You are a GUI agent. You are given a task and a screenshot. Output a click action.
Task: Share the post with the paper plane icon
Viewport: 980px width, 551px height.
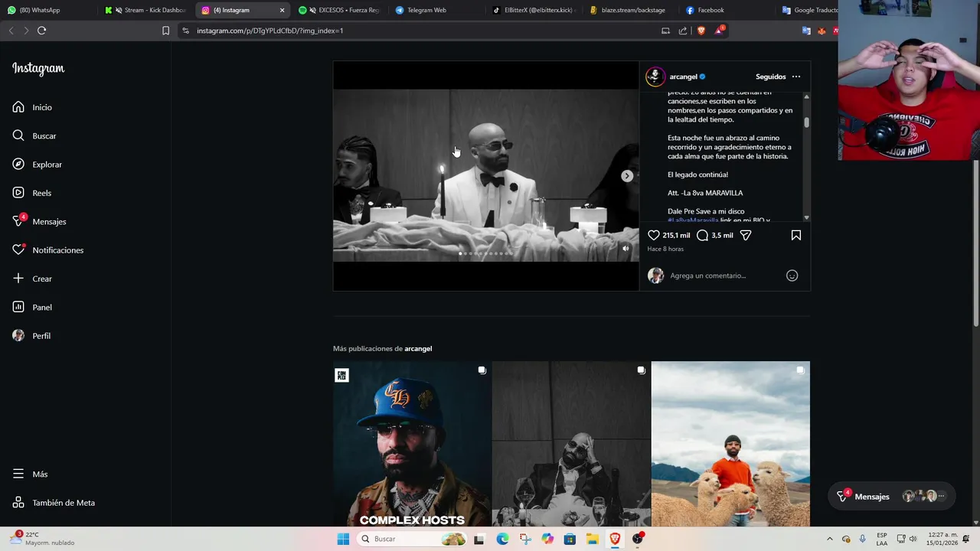pos(746,235)
